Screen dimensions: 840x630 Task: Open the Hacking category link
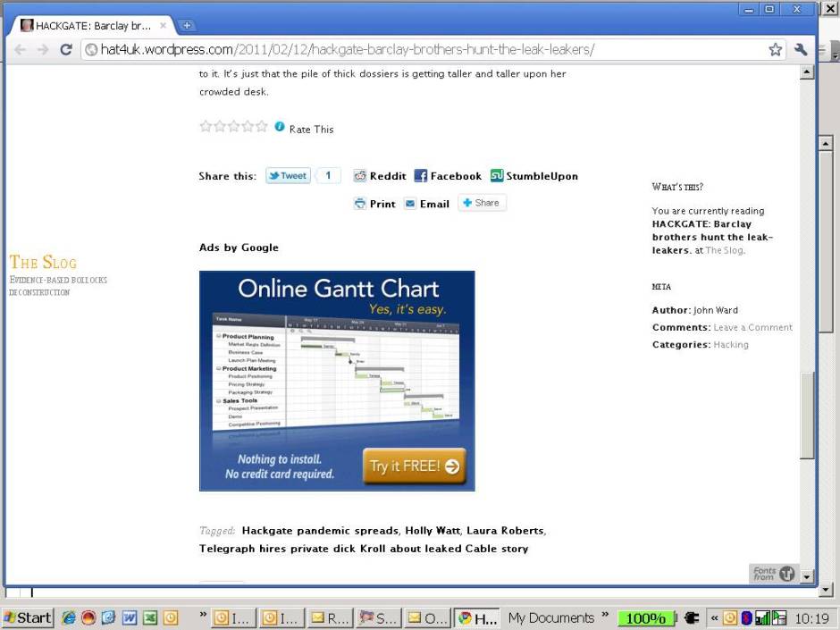730,344
